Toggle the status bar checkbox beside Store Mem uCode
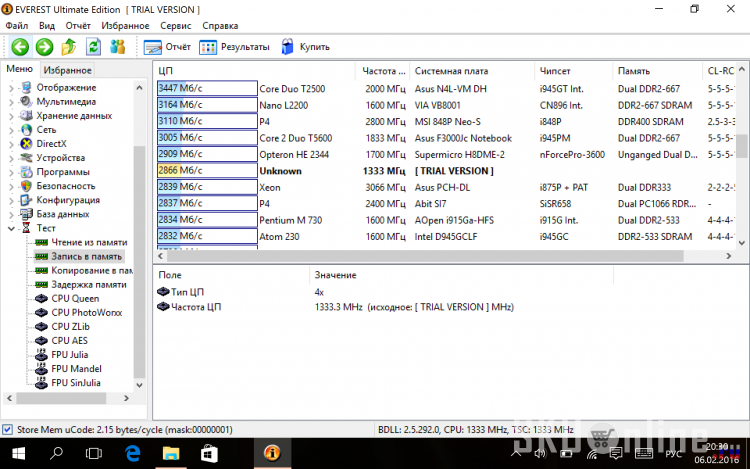Viewport: 750px width, 469px height. [7, 429]
